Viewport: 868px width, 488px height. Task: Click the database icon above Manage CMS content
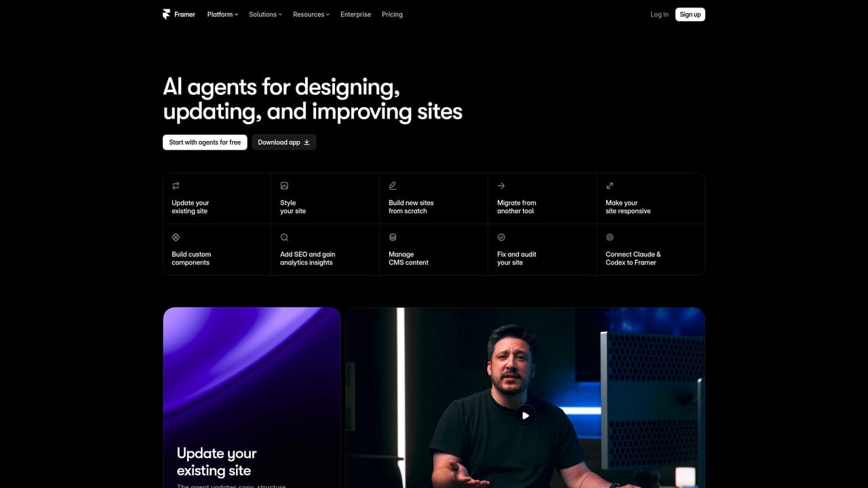(x=393, y=237)
